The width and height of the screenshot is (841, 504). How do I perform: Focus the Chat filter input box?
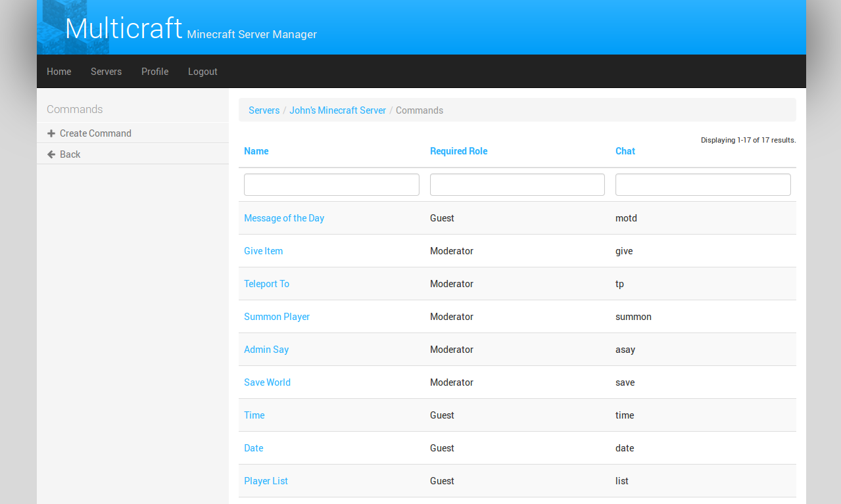pos(703,185)
